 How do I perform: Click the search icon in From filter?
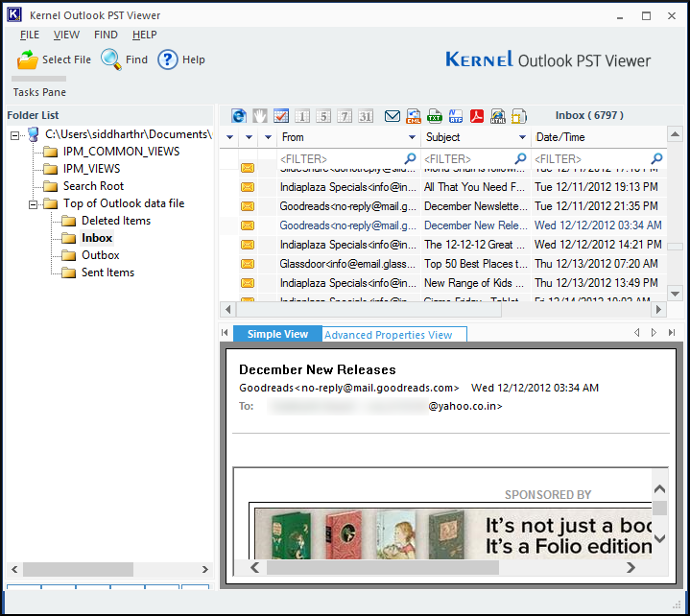[410, 158]
